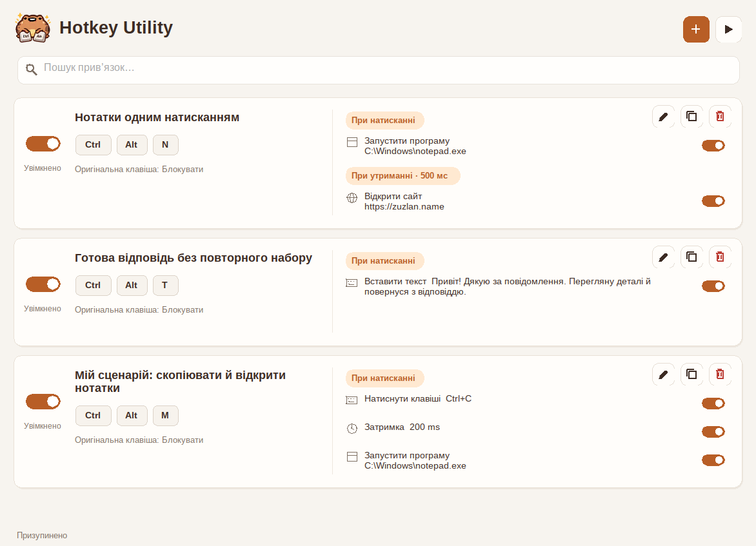Click the play/resume button in header
The height and width of the screenshot is (546, 756).
(x=728, y=30)
